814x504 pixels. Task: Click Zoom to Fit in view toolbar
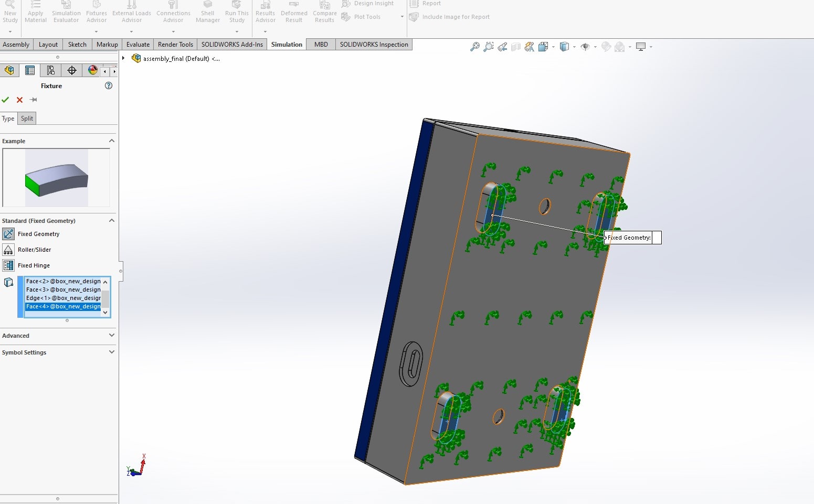click(x=475, y=47)
